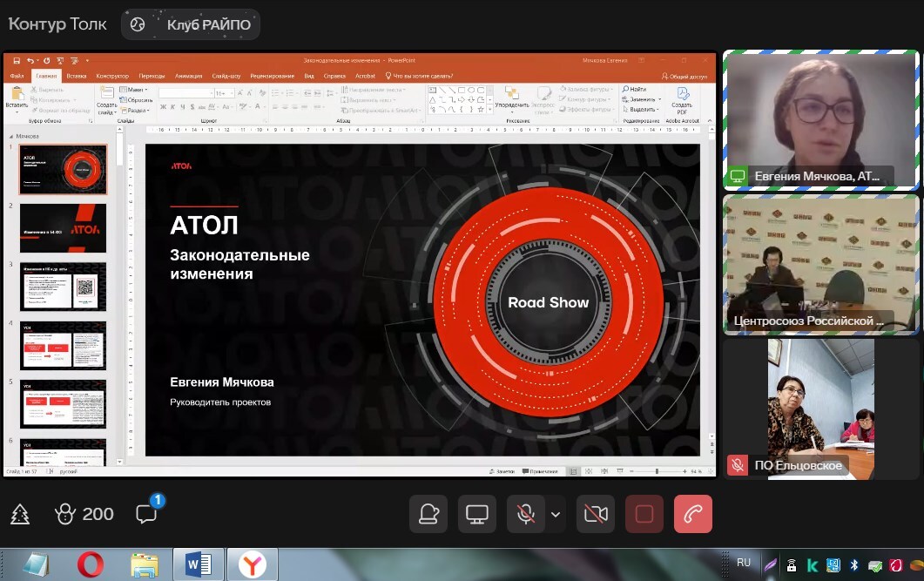Select slide 3 thumbnail with the QR code
Image resolution: width=924 pixels, height=581 pixels.
(63, 287)
